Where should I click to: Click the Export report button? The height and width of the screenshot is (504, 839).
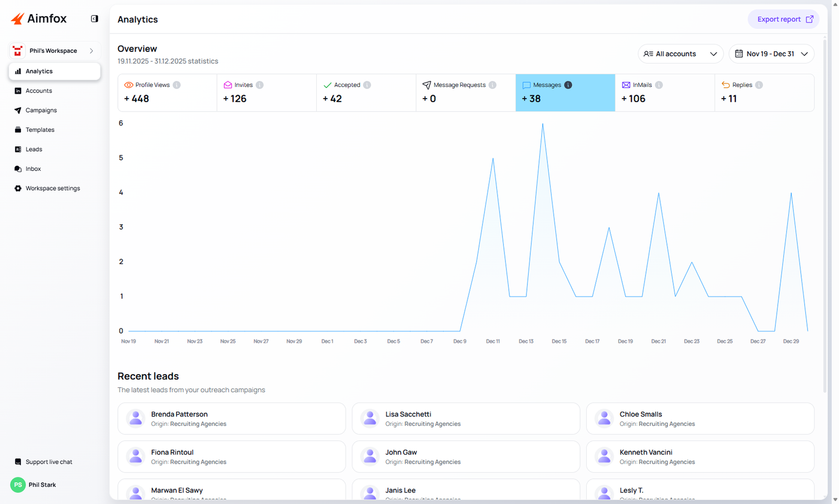(x=783, y=19)
